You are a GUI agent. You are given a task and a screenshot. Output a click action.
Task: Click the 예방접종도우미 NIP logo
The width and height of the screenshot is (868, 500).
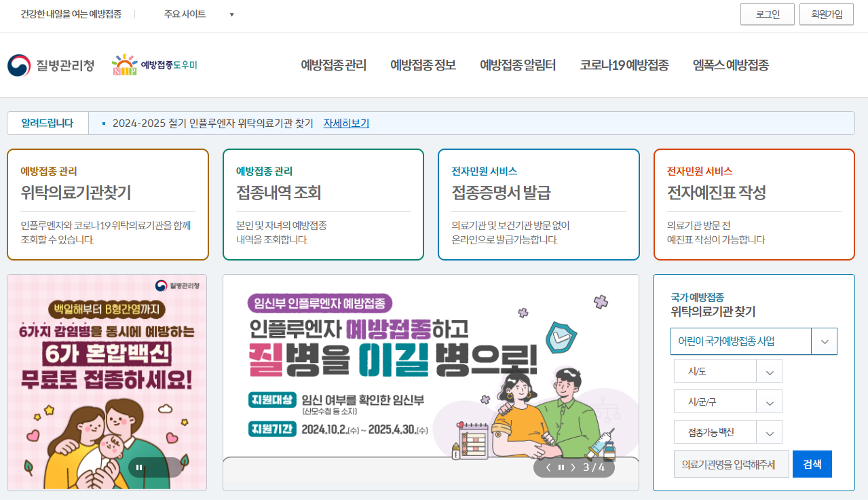pos(155,66)
